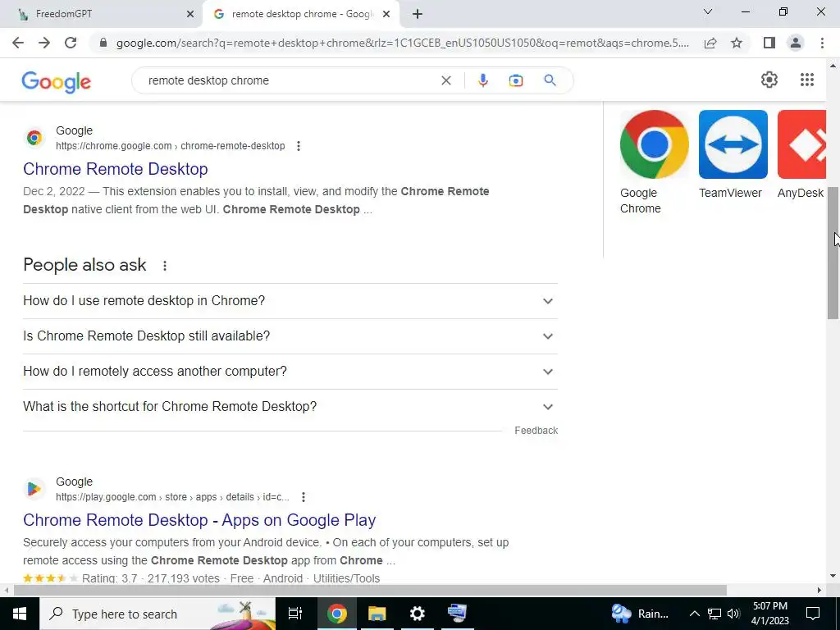Close the FreedomGPT tab
The image size is (840, 630).
click(x=190, y=14)
